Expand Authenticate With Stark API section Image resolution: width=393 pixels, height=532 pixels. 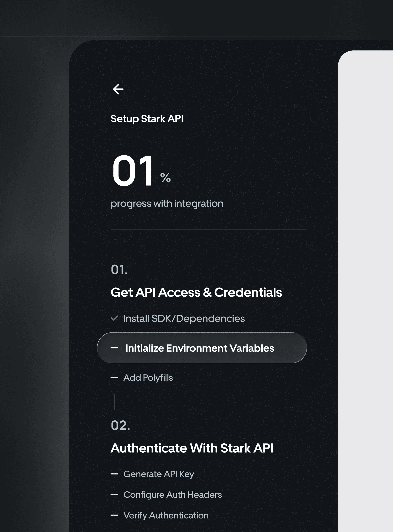coord(192,448)
